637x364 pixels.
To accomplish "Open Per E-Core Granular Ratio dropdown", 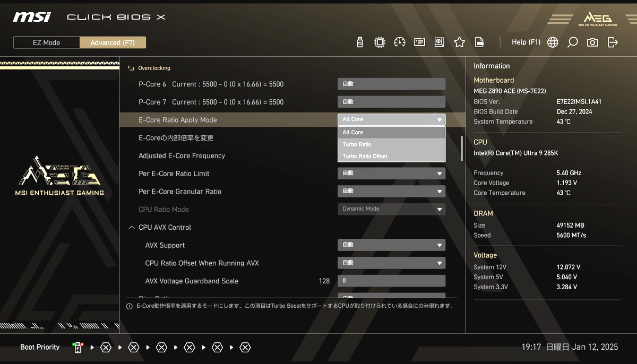I will click(392, 191).
